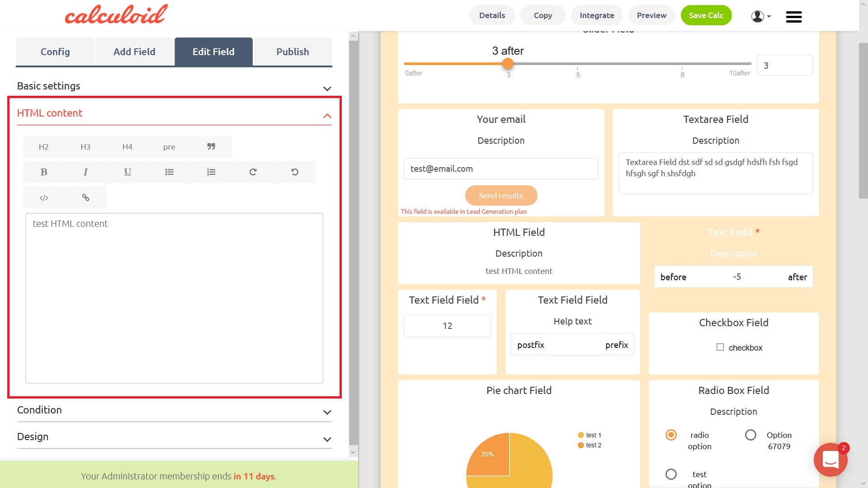Click the blockquote icon

pos(211,147)
